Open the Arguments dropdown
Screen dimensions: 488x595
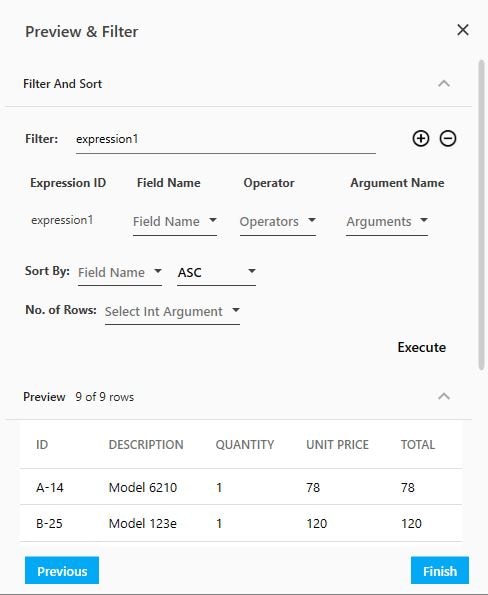(x=387, y=222)
